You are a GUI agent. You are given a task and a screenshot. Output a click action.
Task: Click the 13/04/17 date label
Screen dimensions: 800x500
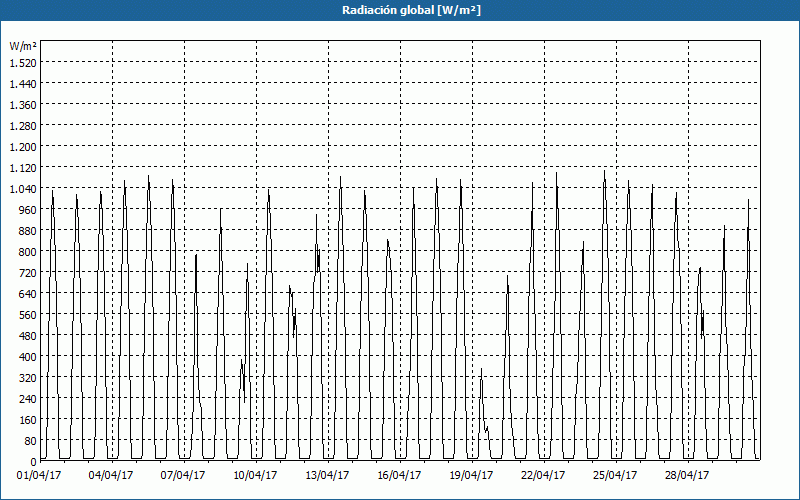tap(327, 476)
